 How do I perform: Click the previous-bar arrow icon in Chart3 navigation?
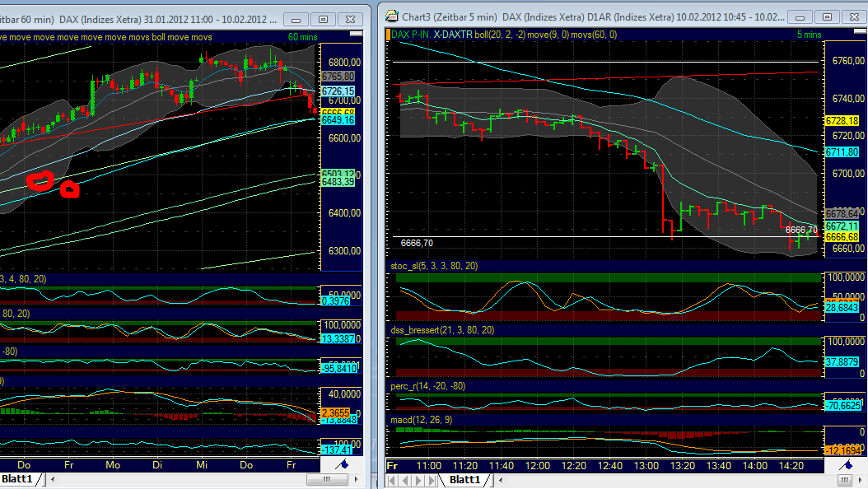tap(405, 480)
